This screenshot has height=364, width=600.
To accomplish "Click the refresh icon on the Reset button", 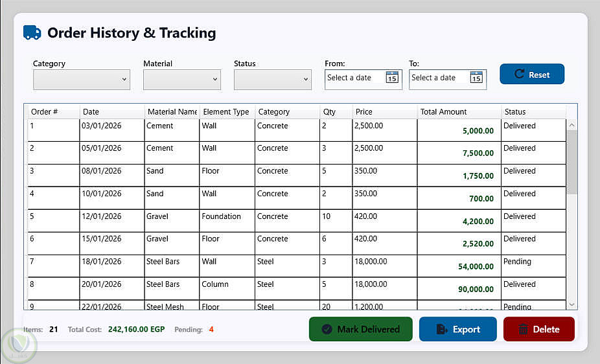I will 519,74.
